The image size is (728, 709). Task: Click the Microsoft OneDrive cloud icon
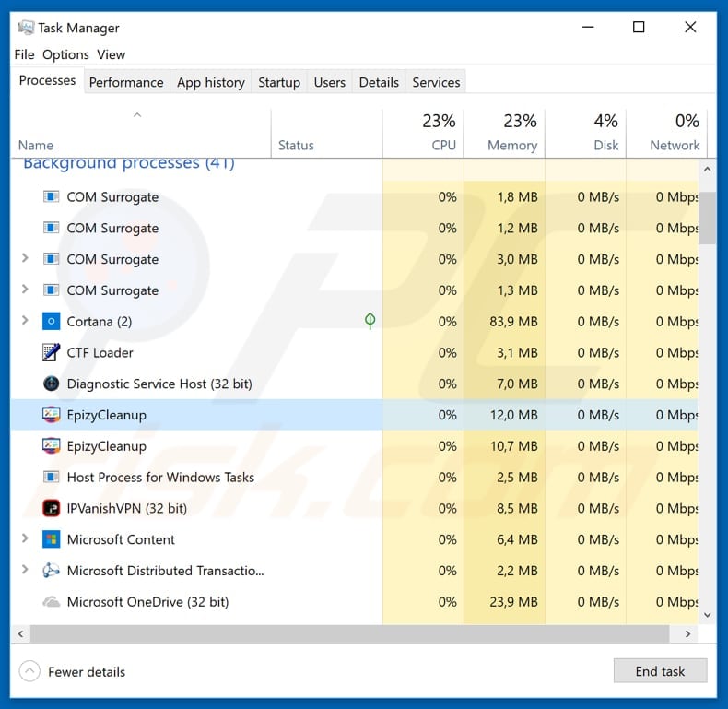(x=51, y=602)
